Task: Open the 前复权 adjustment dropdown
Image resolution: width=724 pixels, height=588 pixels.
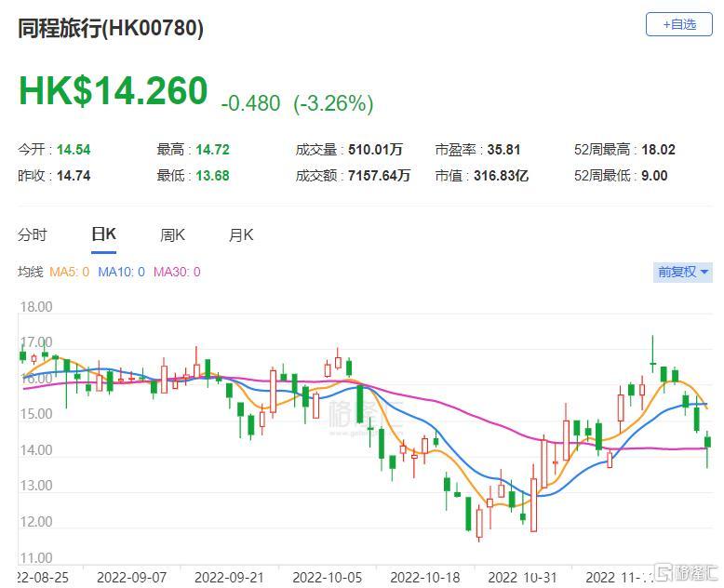Action: coord(682,272)
